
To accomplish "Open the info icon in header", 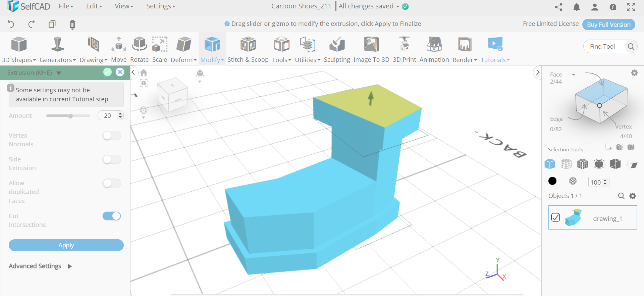I will tap(613, 7).
